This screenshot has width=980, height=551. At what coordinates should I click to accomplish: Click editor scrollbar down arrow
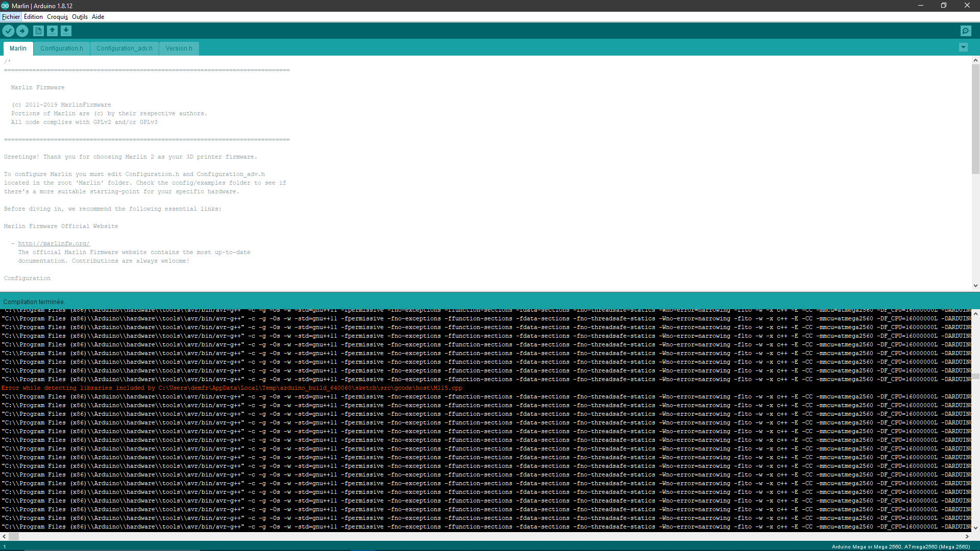point(975,286)
